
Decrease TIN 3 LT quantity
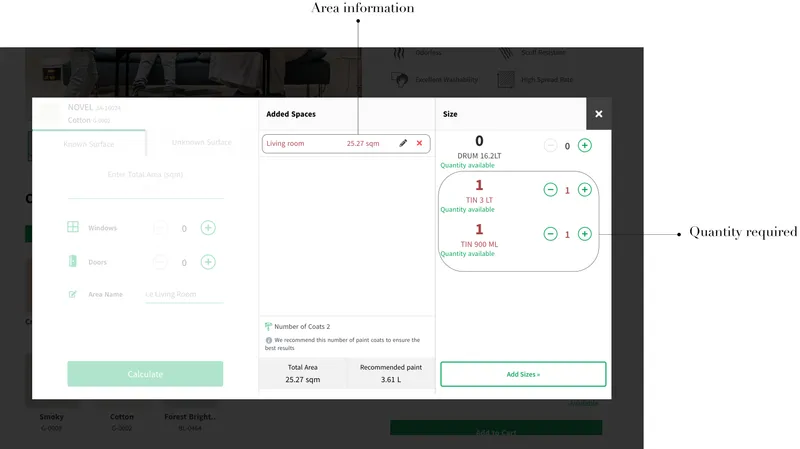[551, 190]
